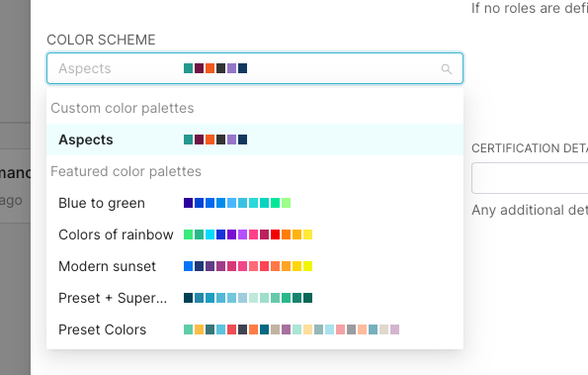This screenshot has height=375, width=588.
Task: Click the Preset + Super swatch strip
Action: click(248, 298)
